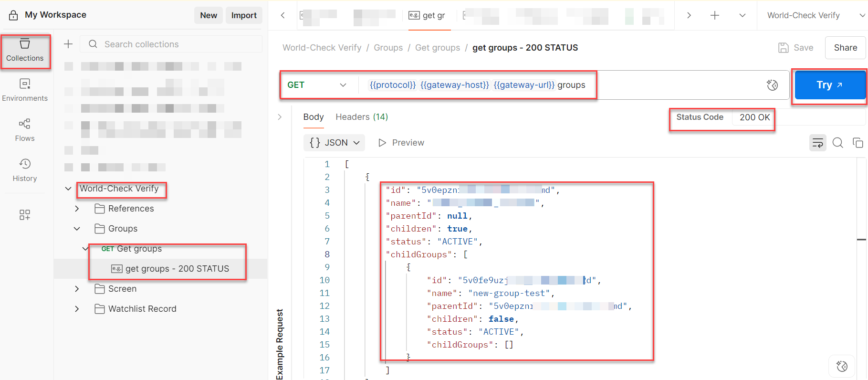This screenshot has height=380, width=868.
Task: Click the workspace lock icon
Action: (x=13, y=15)
